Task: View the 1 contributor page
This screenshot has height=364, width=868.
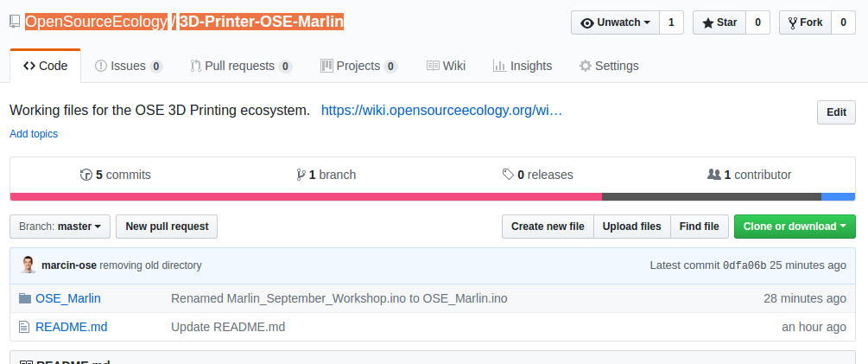Action: 749,175
